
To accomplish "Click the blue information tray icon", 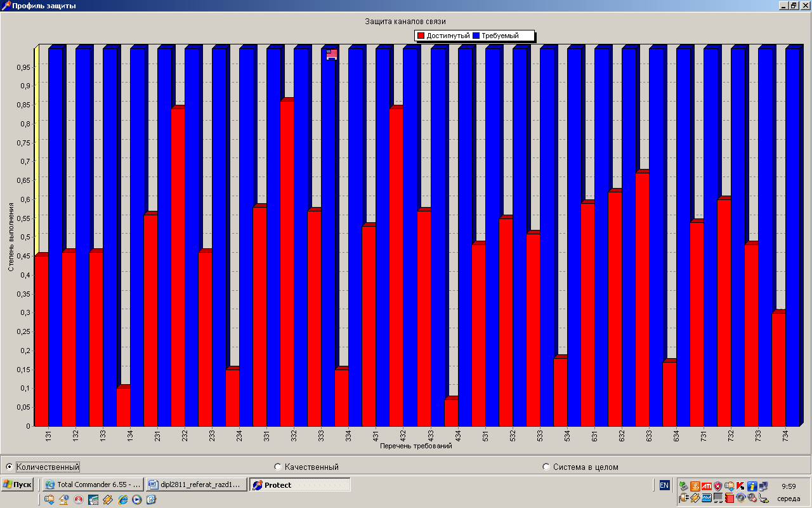I will [x=752, y=486].
